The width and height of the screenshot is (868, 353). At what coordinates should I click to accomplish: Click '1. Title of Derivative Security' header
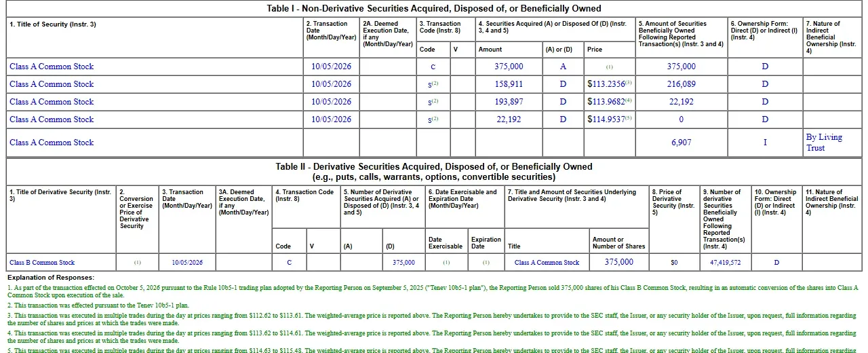pos(60,196)
